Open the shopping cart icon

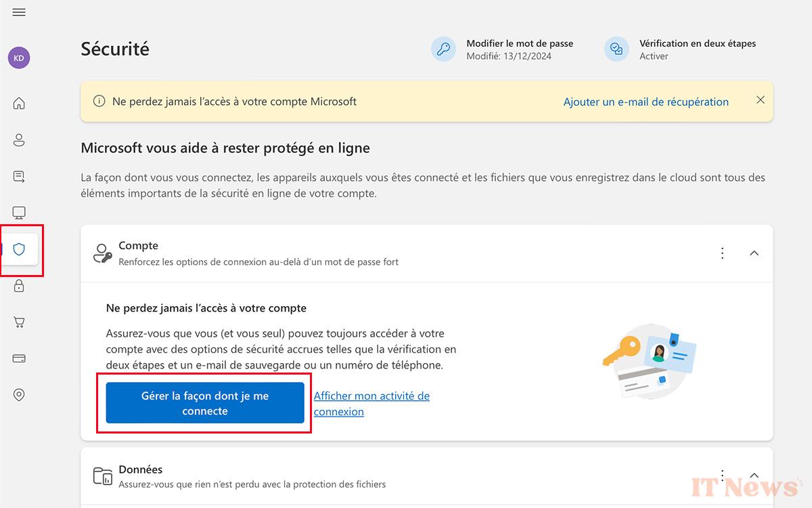click(x=19, y=322)
